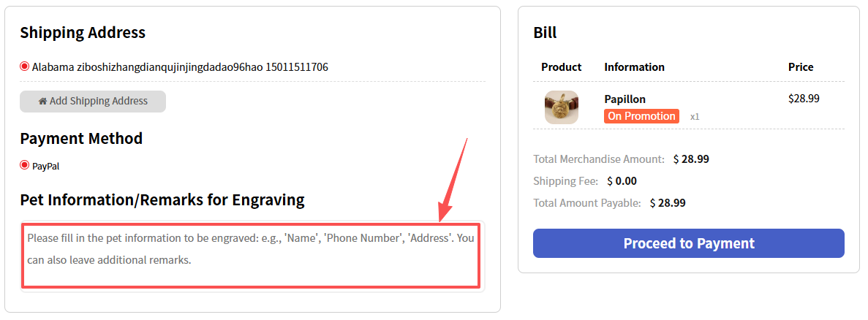Image resolution: width=868 pixels, height=320 pixels.
Task: Choose the PayPal payment radio button
Action: pos(25,165)
